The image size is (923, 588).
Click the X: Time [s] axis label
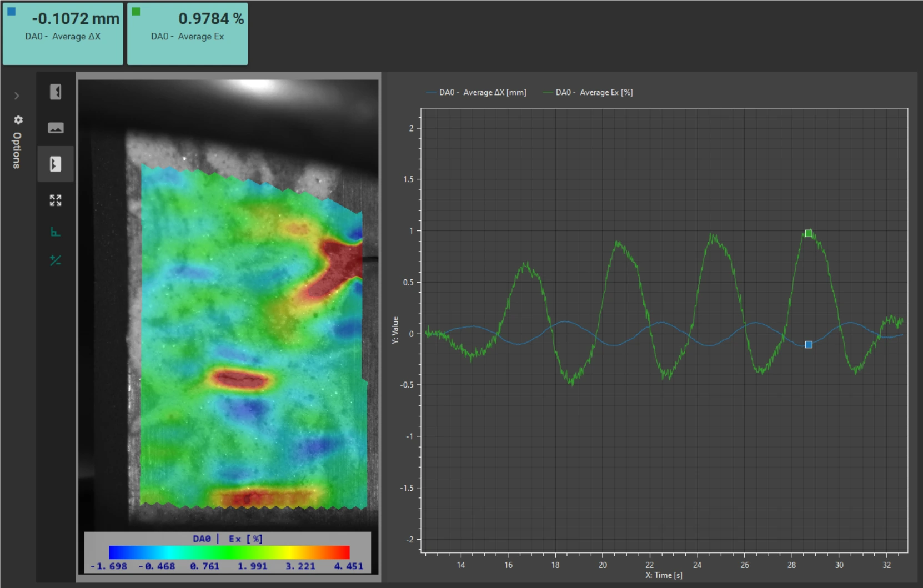(x=664, y=575)
